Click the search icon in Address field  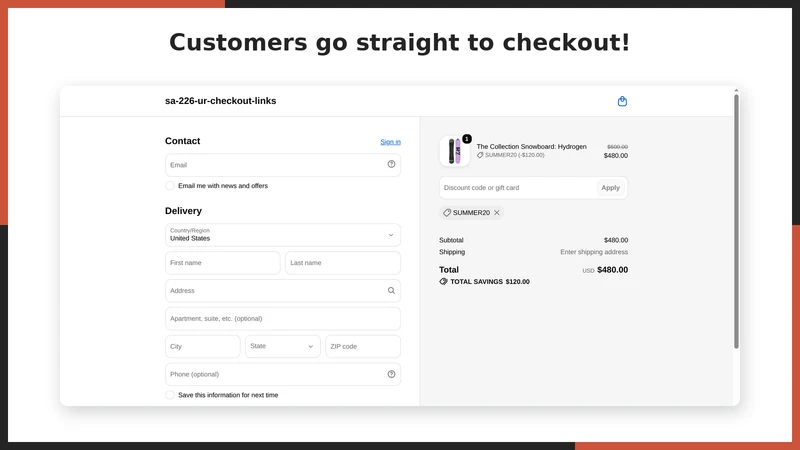pyautogui.click(x=391, y=291)
